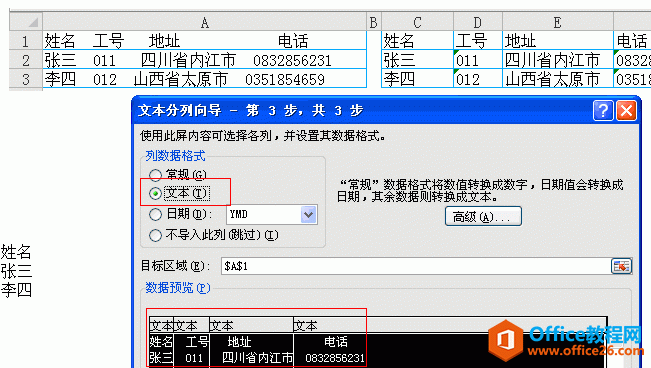The width and height of the screenshot is (651, 368).
Task: Select the 地址 column in data preview
Action: coord(252,342)
